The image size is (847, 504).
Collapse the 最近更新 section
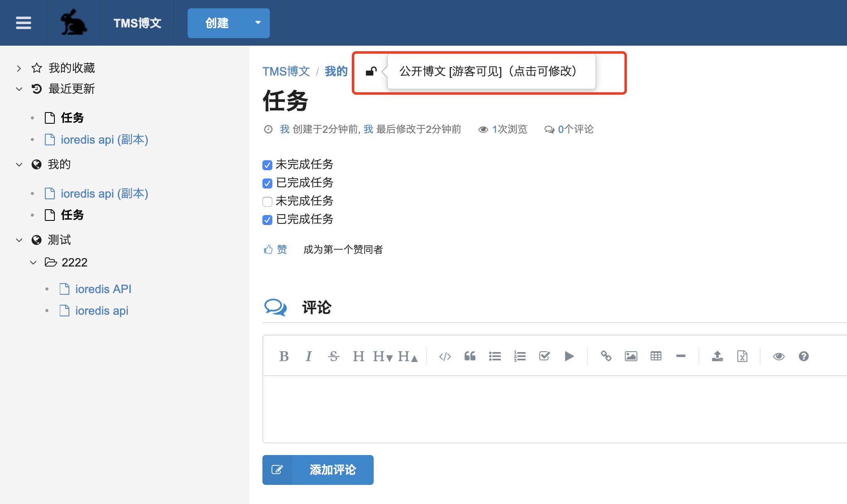pos(19,89)
